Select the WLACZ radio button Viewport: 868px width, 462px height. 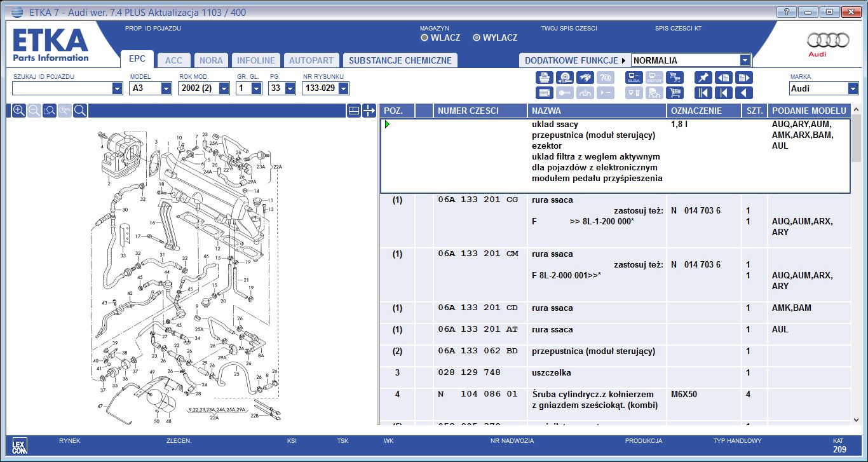[x=424, y=37]
